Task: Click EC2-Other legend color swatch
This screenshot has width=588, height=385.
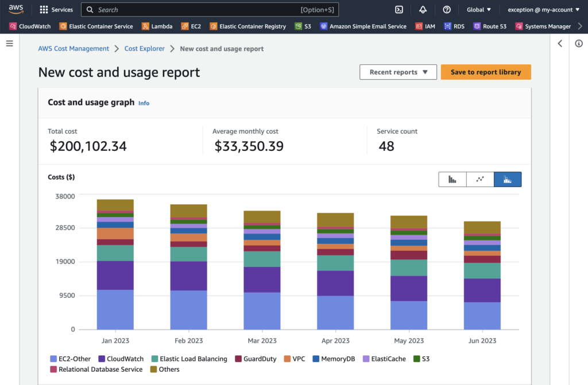Action: pos(53,359)
